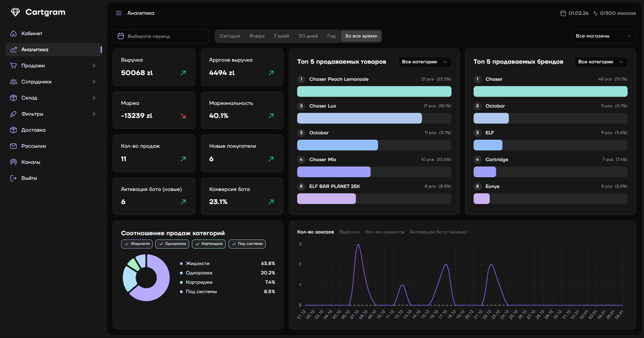
Task: Click the green arrow on Выручка card
Action: click(183, 73)
